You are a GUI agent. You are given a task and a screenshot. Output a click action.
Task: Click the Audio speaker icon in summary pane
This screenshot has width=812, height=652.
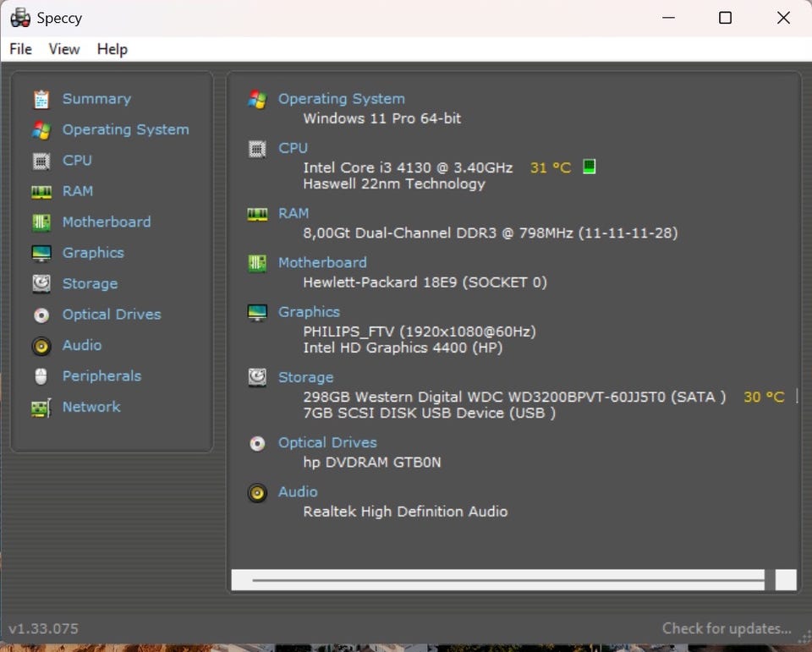257,492
